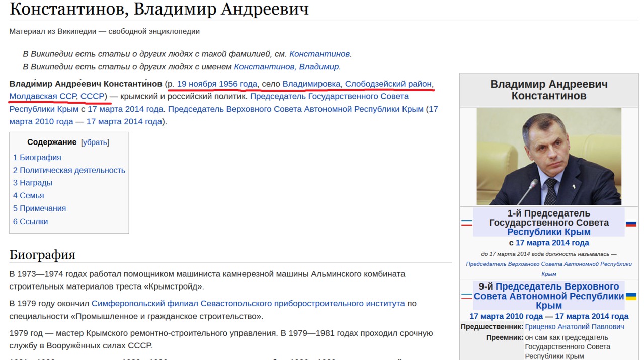This screenshot has height=360, width=644.
Task: Click the Ukrainian flag icon in the infobox
Action: (x=631, y=296)
